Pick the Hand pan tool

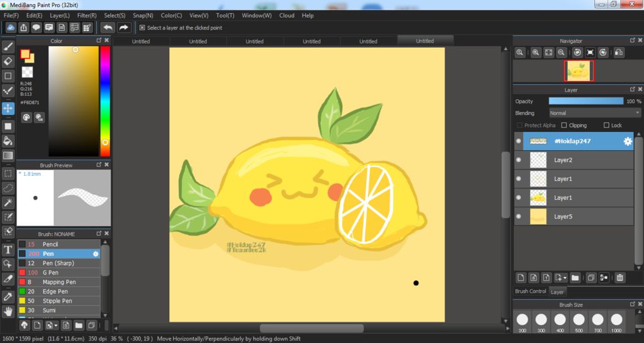pos(8,311)
